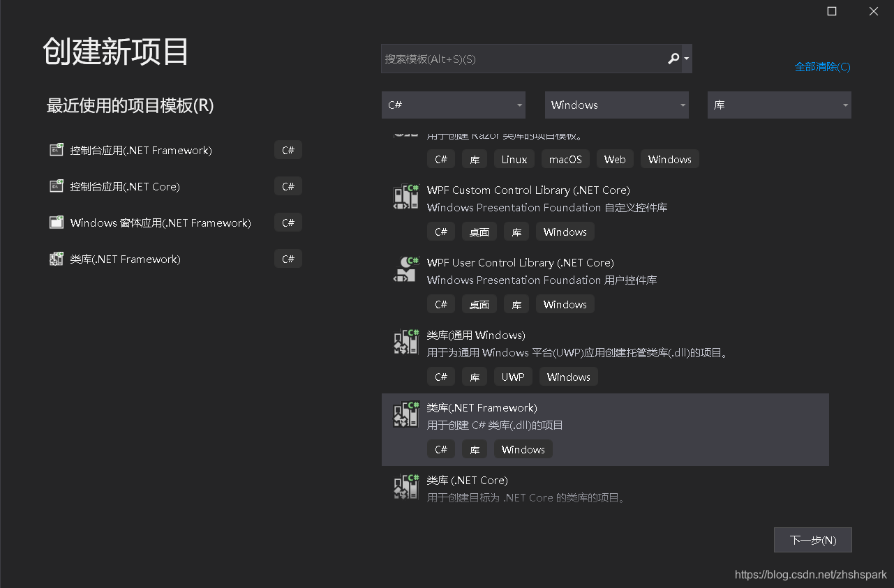Image resolution: width=894 pixels, height=588 pixels.
Task: Open the 库 project type filter dropdown
Action: [780, 105]
